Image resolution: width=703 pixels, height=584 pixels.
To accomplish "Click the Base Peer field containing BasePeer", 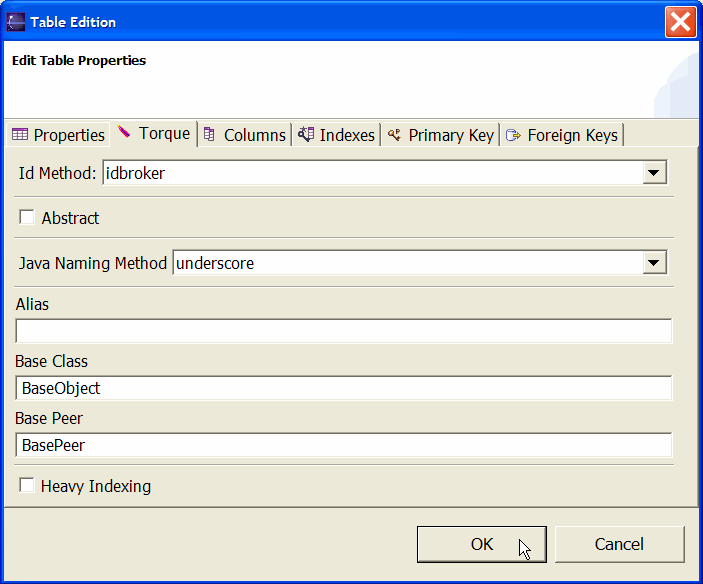I will coord(343,445).
